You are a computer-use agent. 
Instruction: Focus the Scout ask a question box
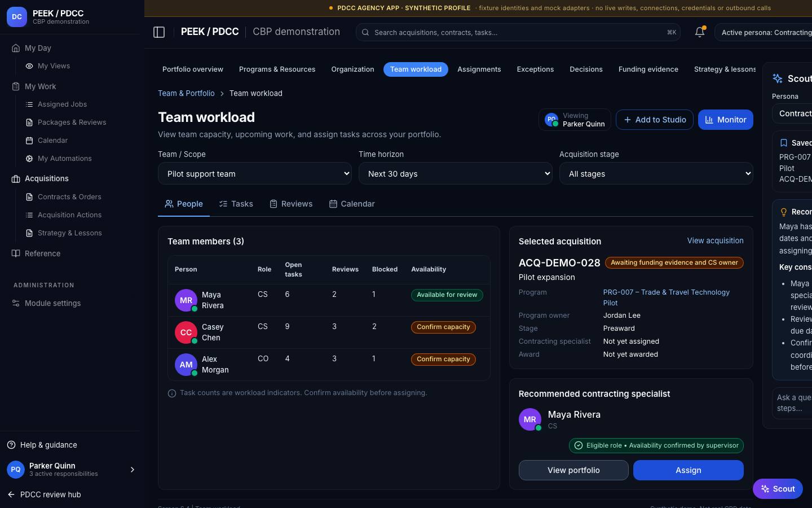tap(792, 403)
